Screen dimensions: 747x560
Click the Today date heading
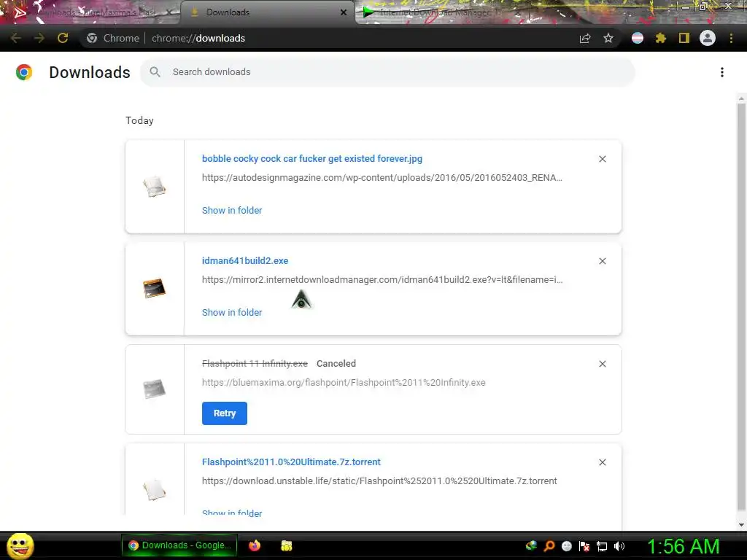point(139,120)
